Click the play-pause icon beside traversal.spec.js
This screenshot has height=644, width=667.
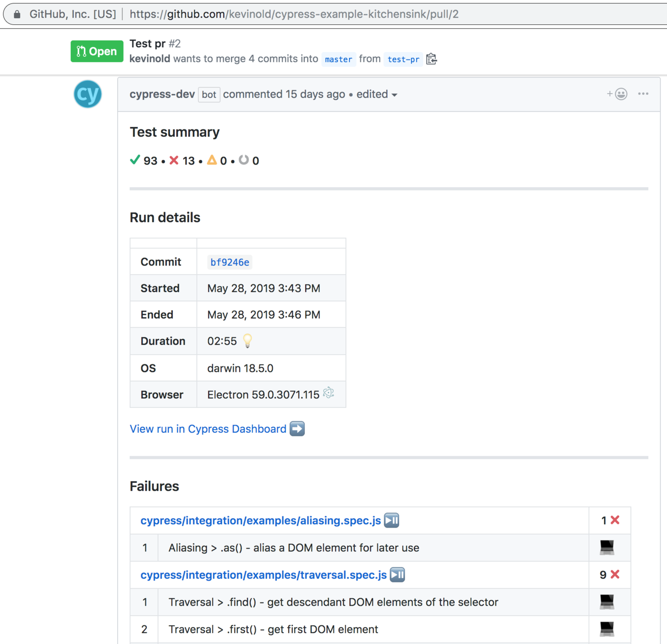398,574
